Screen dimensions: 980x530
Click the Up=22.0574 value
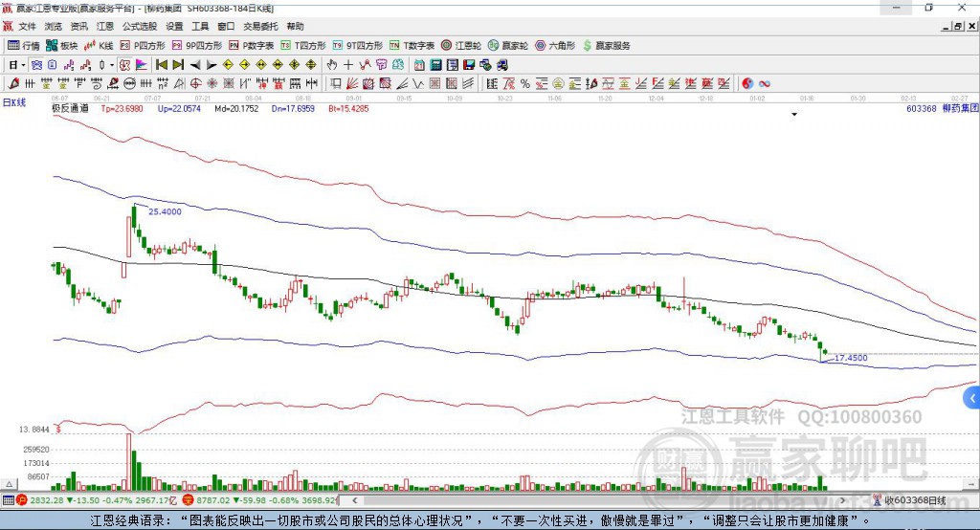179,108
